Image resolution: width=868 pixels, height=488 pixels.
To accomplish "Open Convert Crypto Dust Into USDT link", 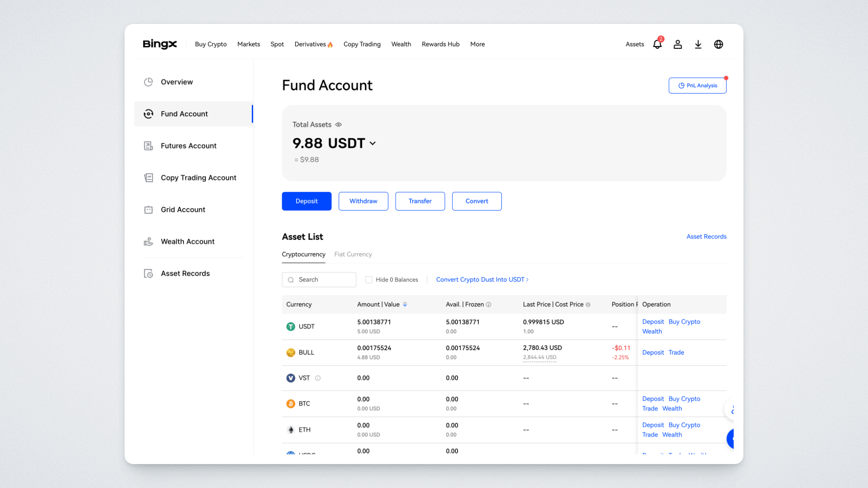I will click(x=482, y=280).
